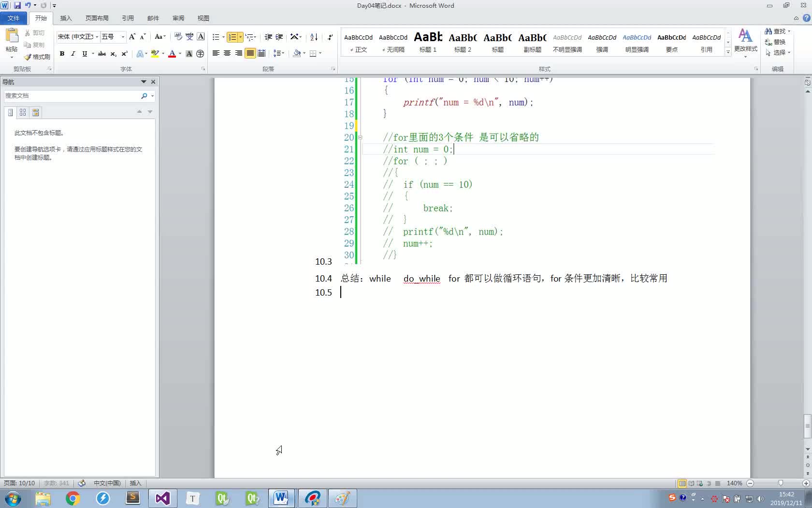Click the Zoom Out minus button
This screenshot has width=812, height=508.
point(750,483)
